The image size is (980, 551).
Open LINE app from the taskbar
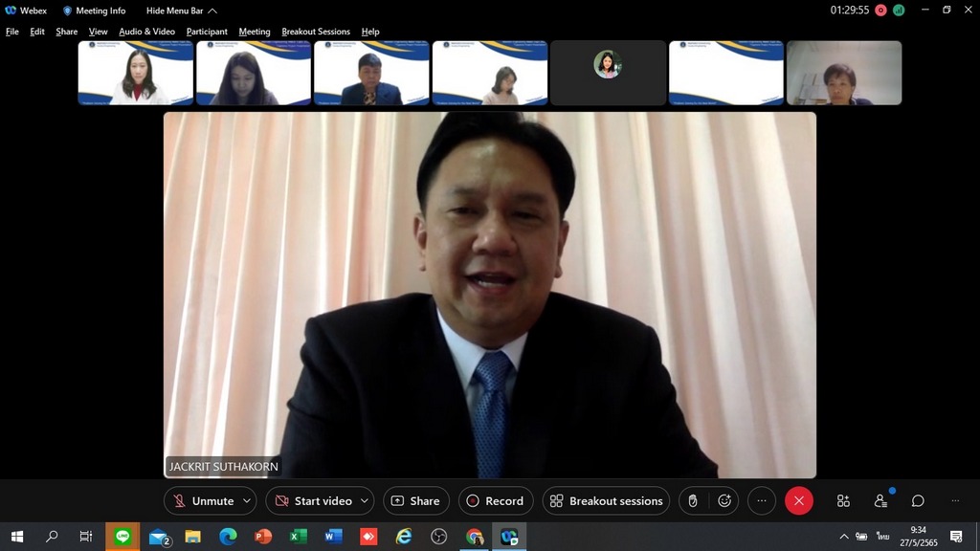tap(122, 537)
